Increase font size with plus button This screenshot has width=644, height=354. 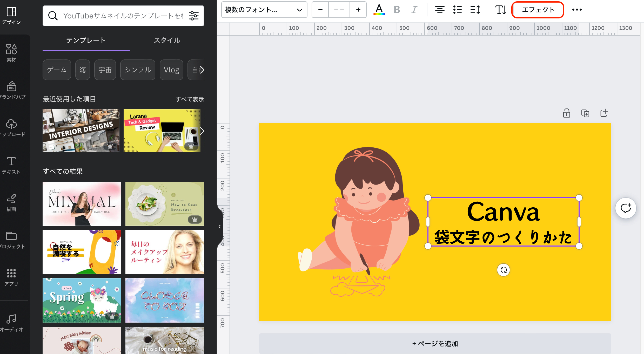tap(358, 10)
